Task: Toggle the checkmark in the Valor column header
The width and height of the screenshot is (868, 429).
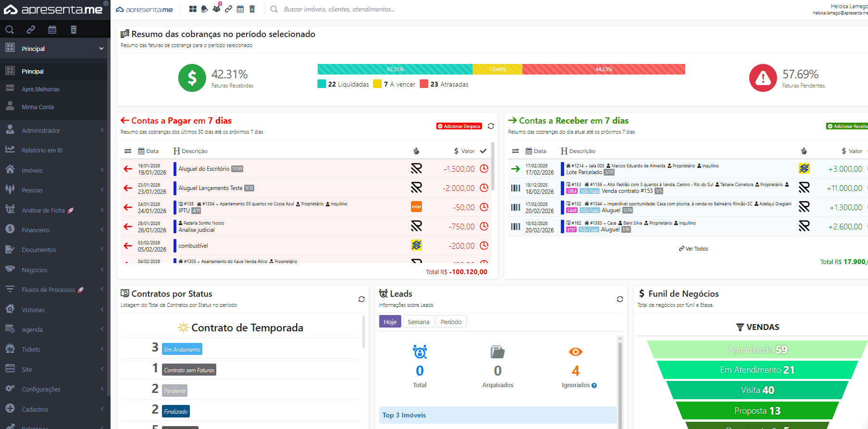Action: pos(484,151)
